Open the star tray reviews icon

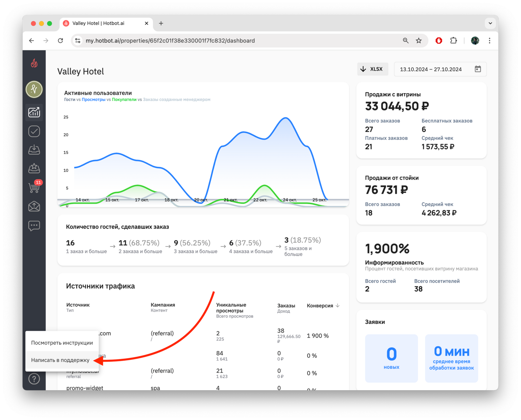tap(34, 169)
